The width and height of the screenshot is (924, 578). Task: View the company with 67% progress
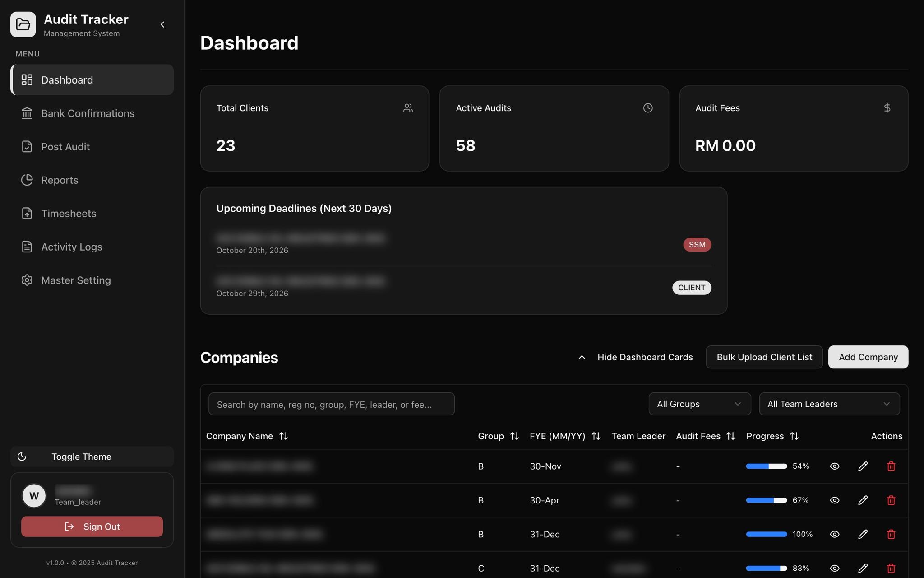[835, 500]
